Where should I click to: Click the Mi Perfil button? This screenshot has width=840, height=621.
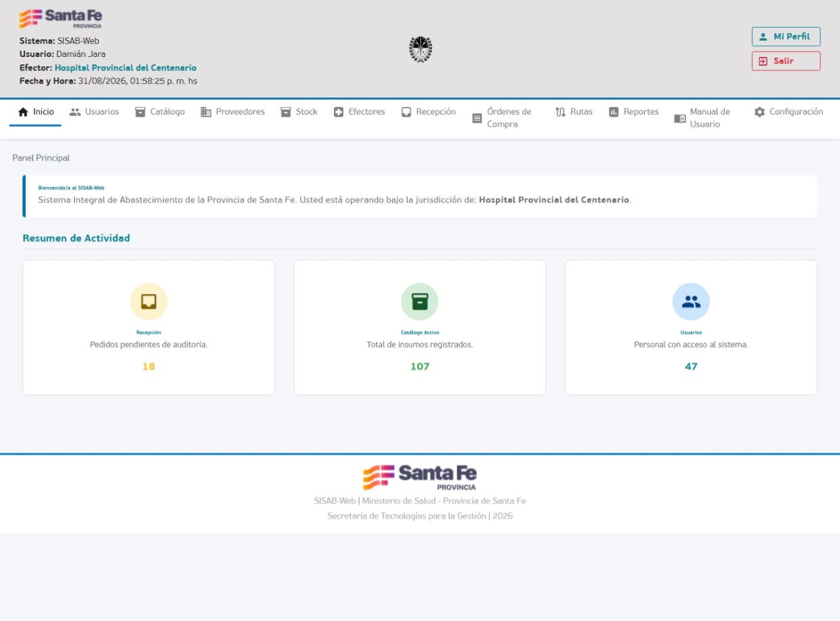(786, 37)
